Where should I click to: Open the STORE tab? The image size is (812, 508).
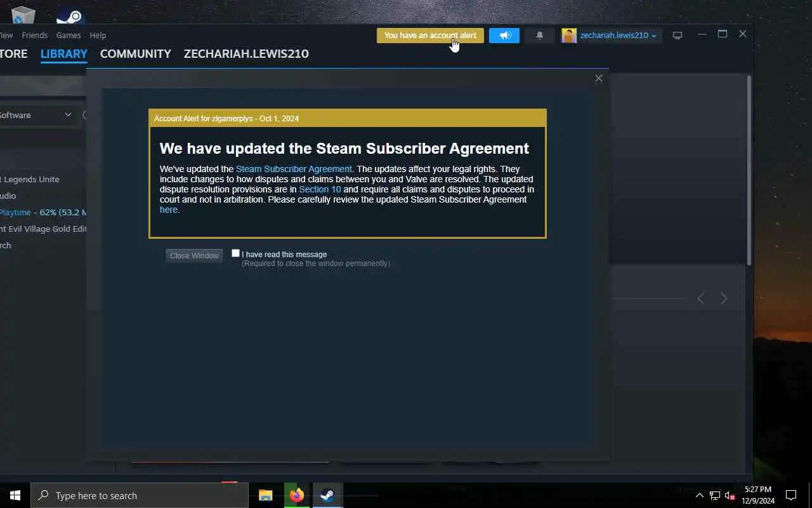coord(13,54)
